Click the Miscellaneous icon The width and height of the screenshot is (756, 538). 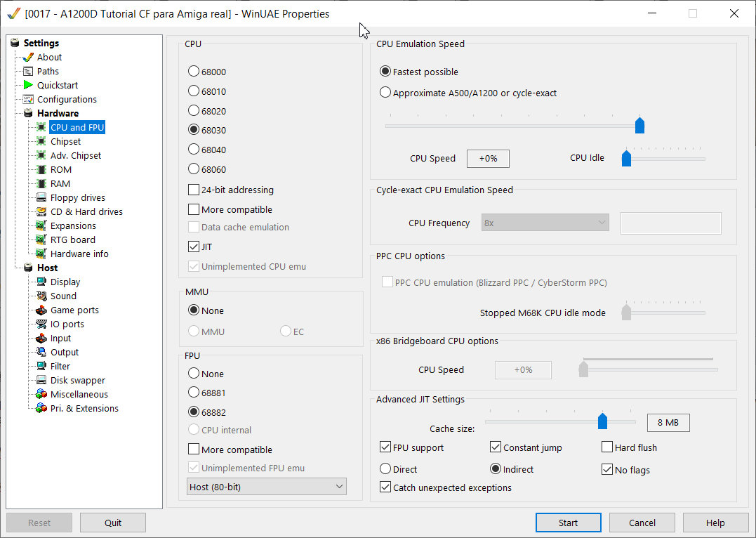coord(41,394)
